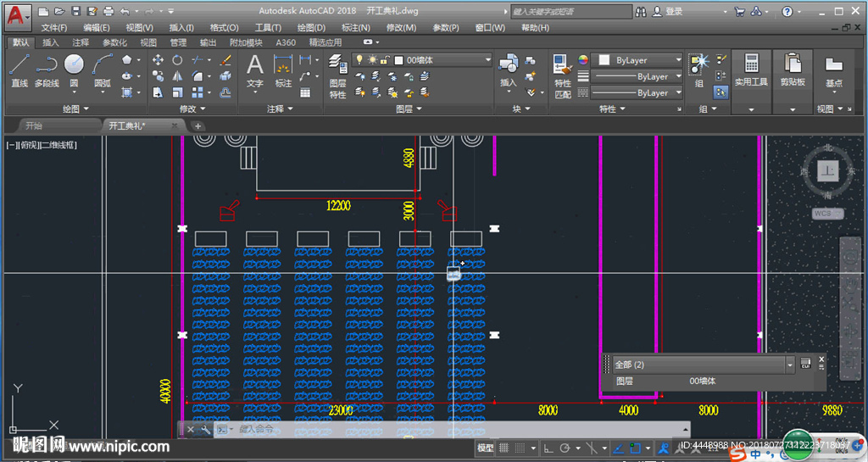Switch to the 参数化 ribbon tab

(x=114, y=42)
